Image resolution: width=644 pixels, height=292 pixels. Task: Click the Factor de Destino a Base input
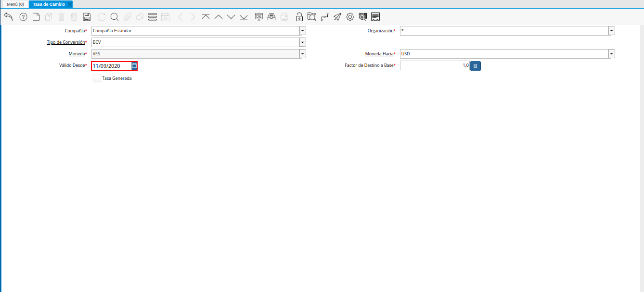tap(435, 65)
